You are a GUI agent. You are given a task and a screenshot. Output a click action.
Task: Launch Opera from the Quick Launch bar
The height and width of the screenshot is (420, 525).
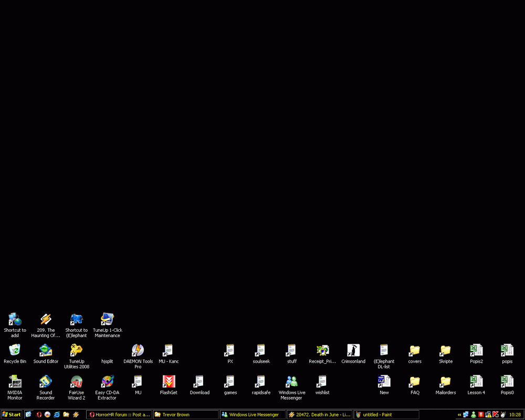click(39, 414)
